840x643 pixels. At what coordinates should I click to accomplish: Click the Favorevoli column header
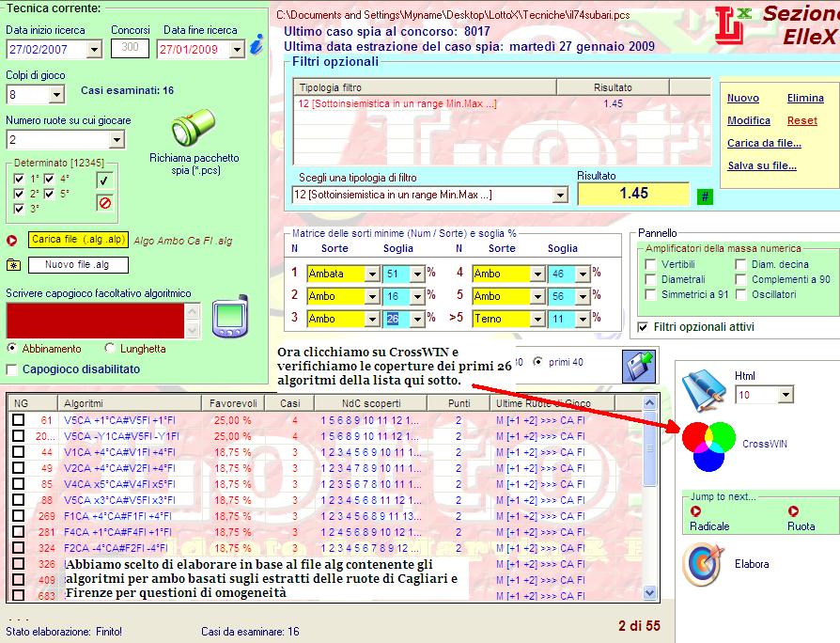234,403
